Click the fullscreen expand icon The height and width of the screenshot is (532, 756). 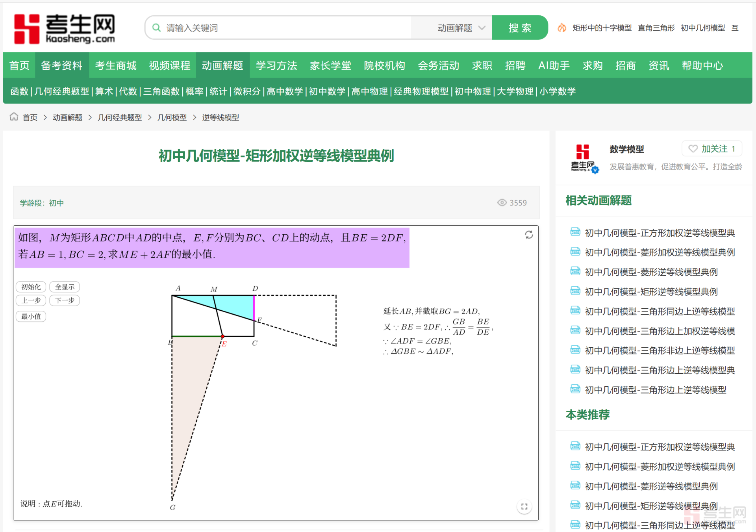click(524, 506)
